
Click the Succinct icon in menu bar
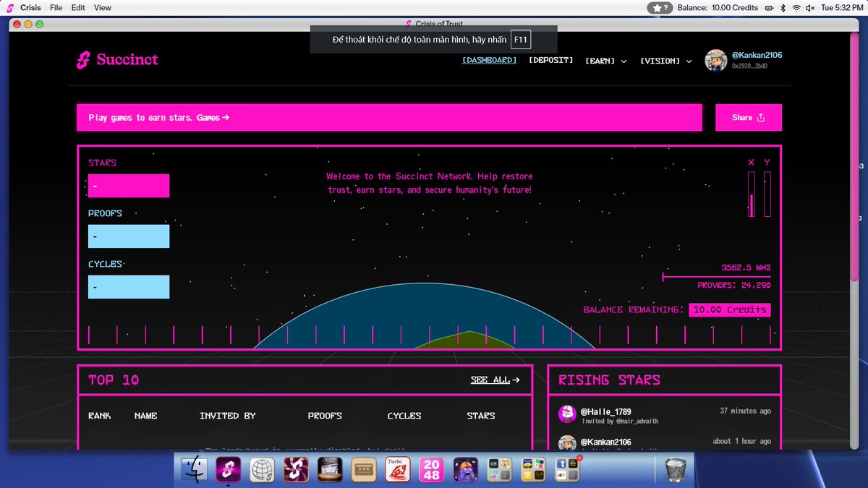tap(10, 7)
